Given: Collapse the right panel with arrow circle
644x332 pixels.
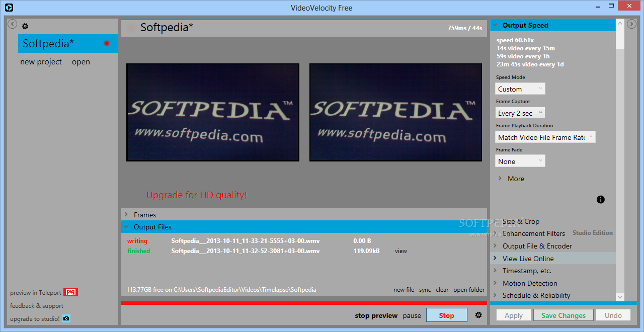Looking at the screenshot, I should point(631,24).
